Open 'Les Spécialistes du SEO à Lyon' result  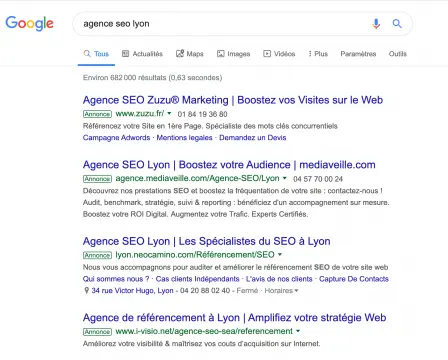207,241
